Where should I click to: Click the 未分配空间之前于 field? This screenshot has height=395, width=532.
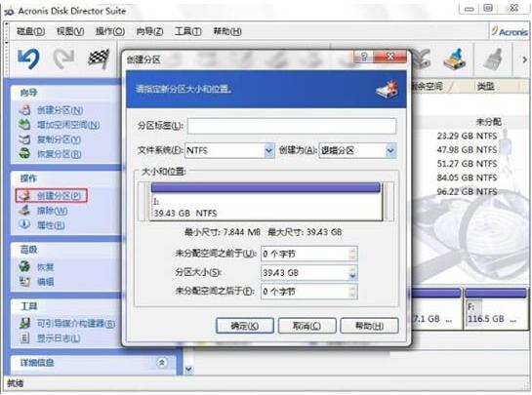(x=308, y=254)
